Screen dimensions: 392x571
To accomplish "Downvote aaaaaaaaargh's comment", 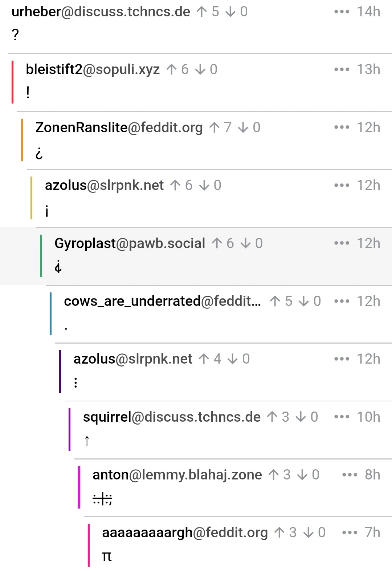I will click(x=309, y=532).
